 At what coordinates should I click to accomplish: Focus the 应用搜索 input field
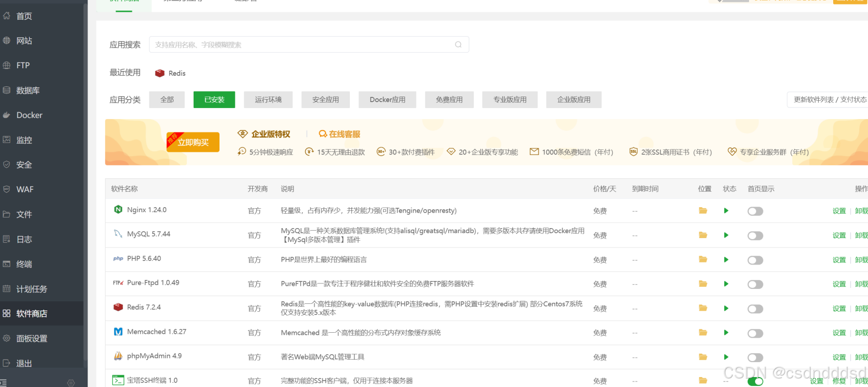click(309, 45)
